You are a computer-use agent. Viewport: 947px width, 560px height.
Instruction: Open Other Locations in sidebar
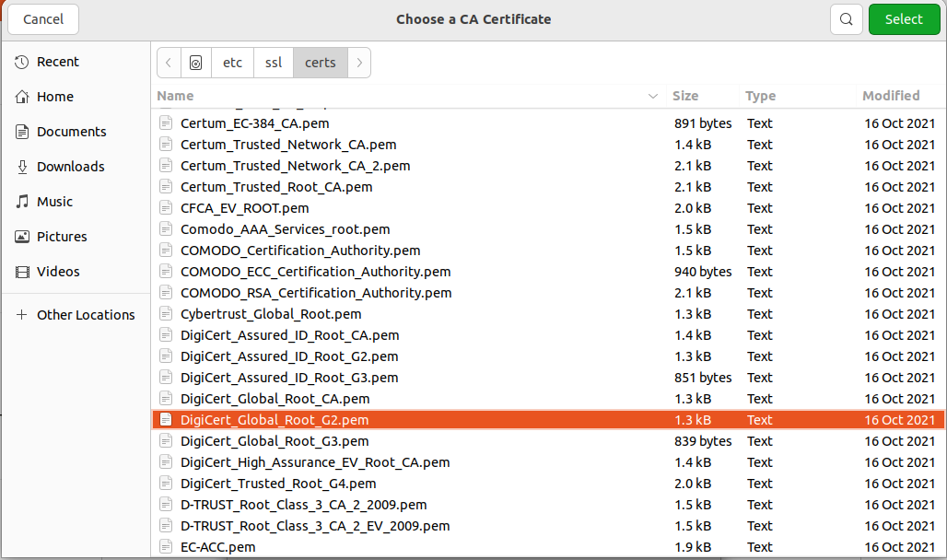coord(85,315)
